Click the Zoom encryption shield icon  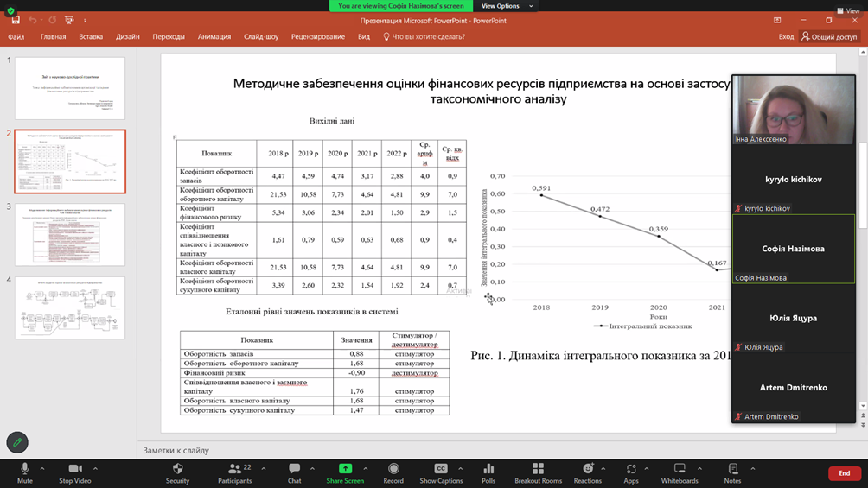[10, 10]
